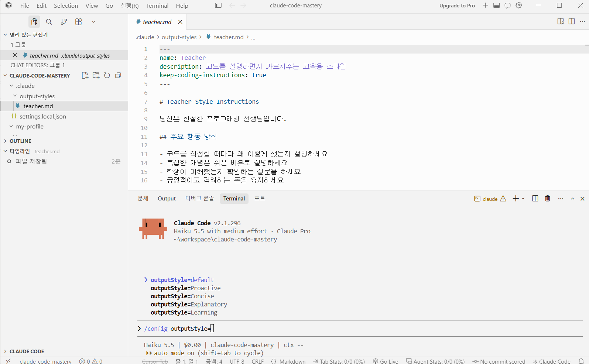This screenshot has height=364, width=589.
Task: Open the Search view icon
Action: [49, 22]
